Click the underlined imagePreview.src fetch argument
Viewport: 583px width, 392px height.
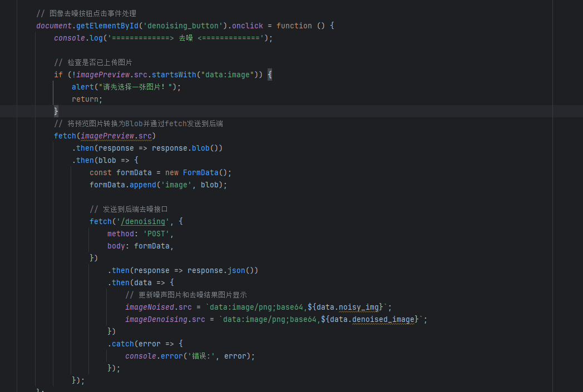116,136
